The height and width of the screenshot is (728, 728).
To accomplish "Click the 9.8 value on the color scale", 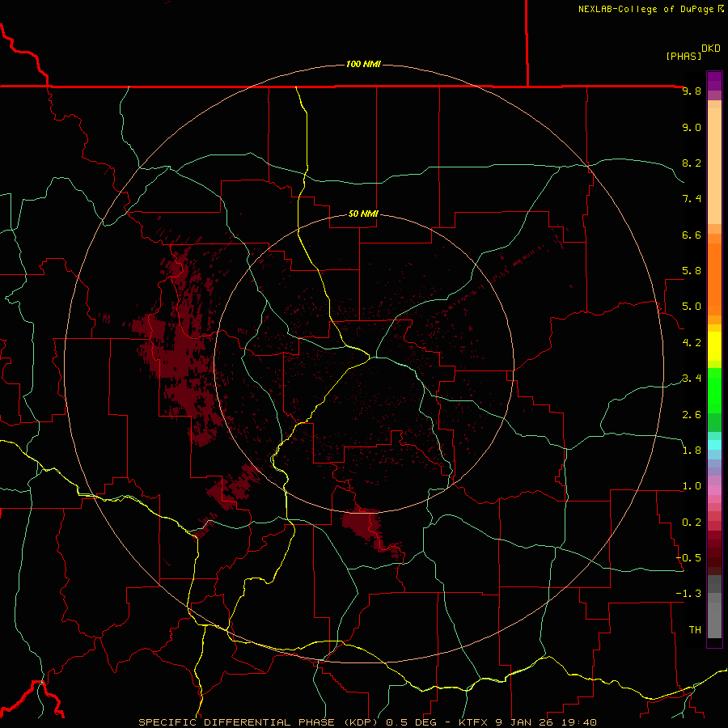I will (692, 91).
